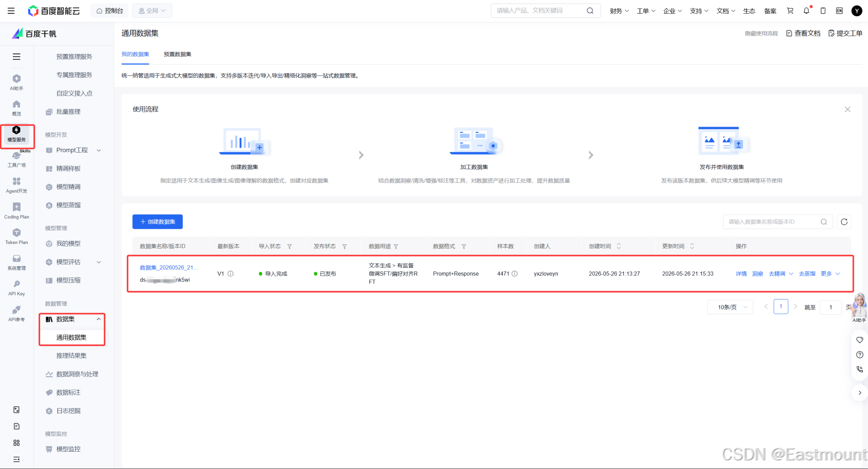
Task: Select the 模型服务 sidebar icon
Action: coord(16,134)
